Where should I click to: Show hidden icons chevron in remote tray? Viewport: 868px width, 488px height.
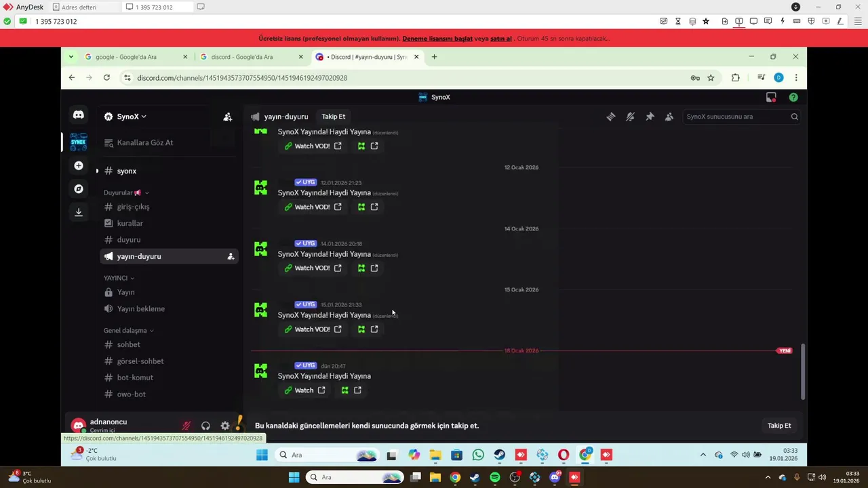point(703,455)
